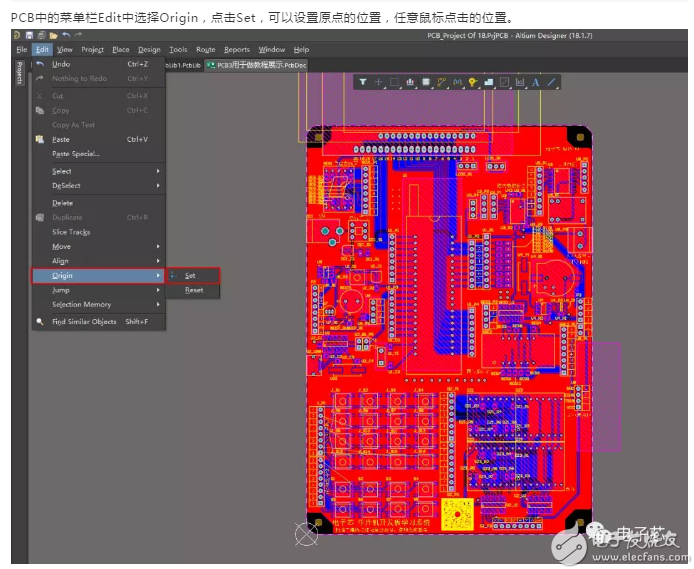Open the Window menu
Viewport: 694px width, 569px height.
[272, 50]
